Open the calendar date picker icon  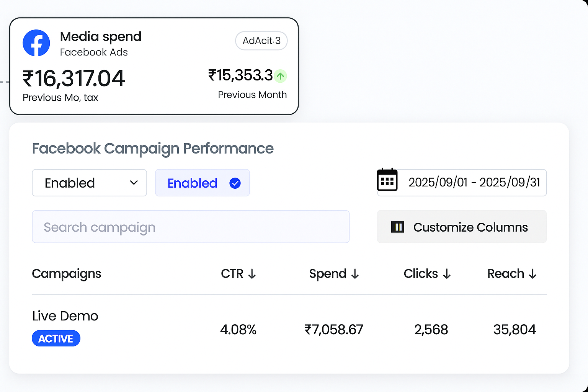click(x=387, y=180)
